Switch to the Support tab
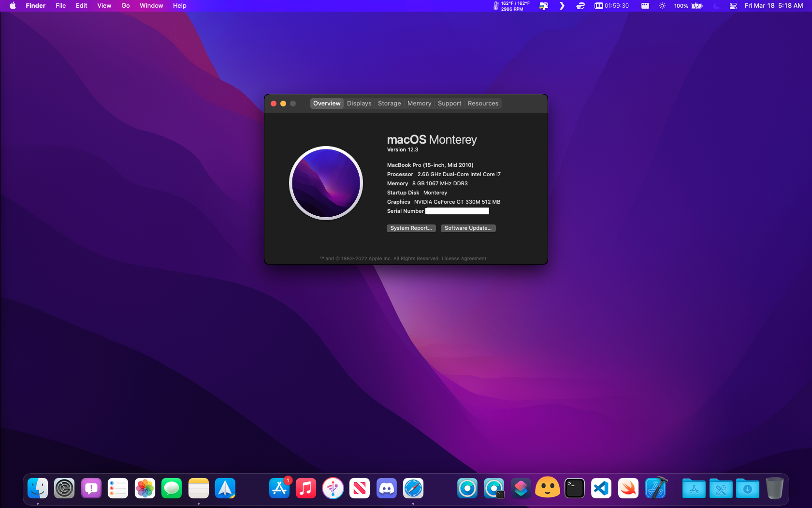The image size is (812, 508). tap(449, 104)
